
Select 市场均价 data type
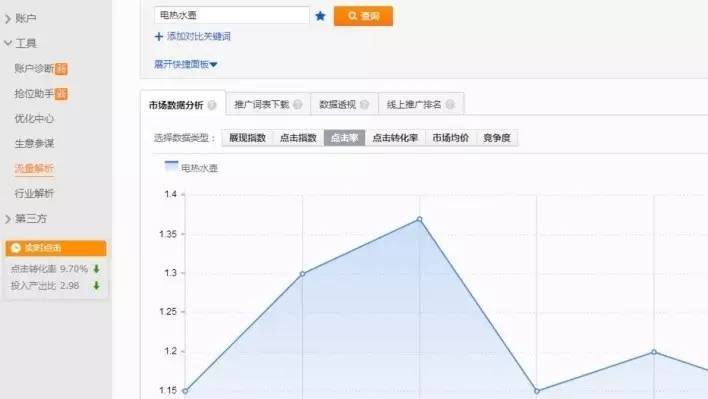point(451,138)
